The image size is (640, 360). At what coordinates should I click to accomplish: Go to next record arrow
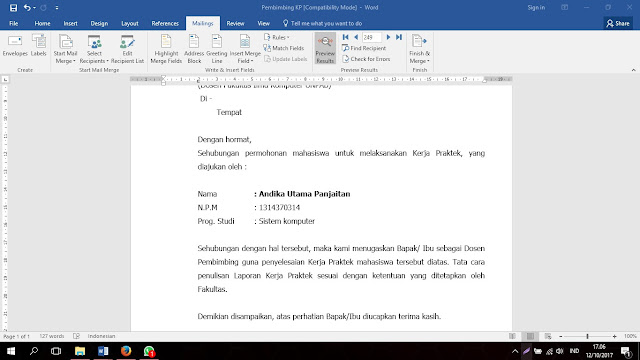tap(388, 37)
